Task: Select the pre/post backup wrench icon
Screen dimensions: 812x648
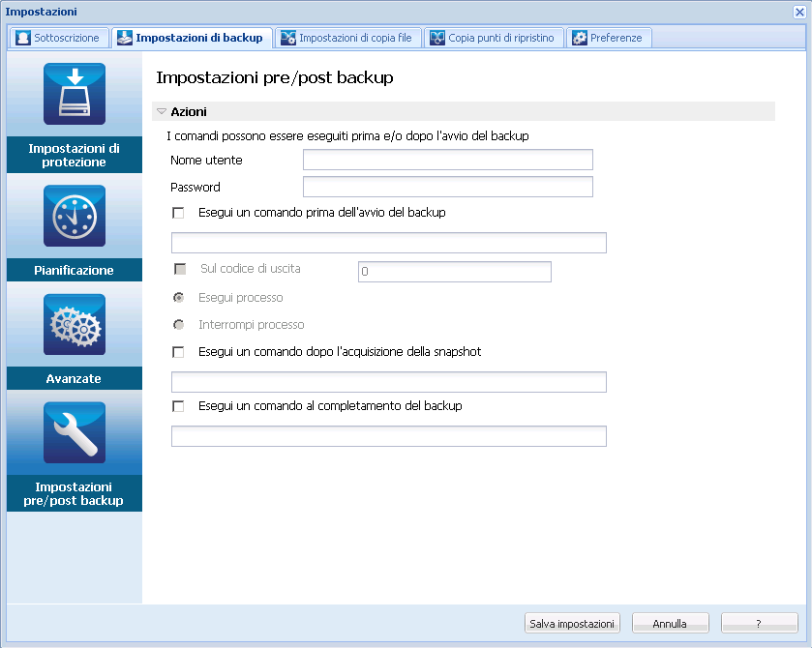Action: pyautogui.click(x=75, y=432)
